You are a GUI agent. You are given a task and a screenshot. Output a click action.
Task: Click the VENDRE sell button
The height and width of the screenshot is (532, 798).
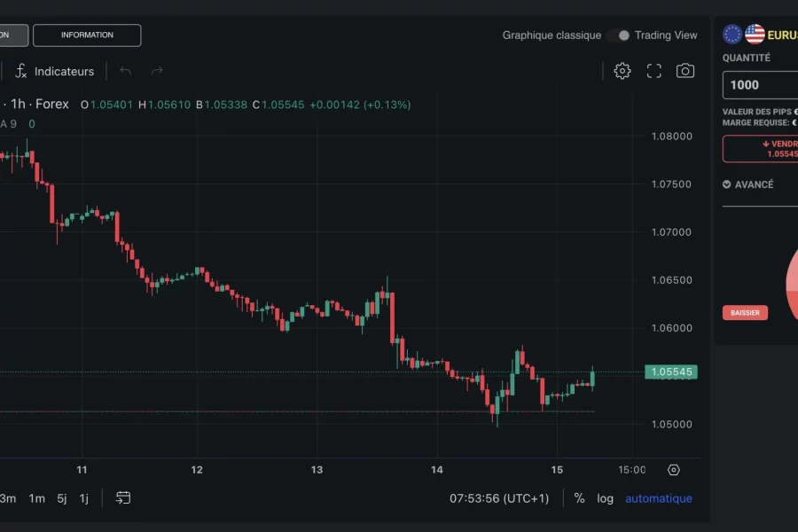(761, 149)
